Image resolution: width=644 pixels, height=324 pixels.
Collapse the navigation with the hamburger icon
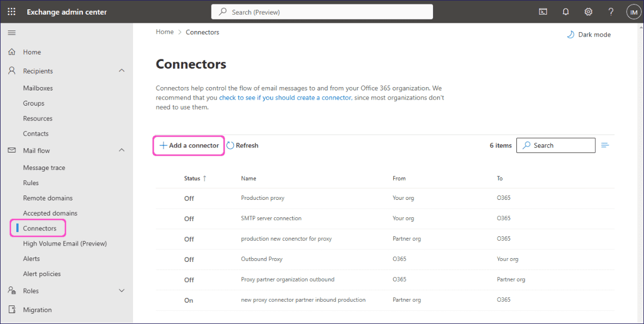pos(11,32)
